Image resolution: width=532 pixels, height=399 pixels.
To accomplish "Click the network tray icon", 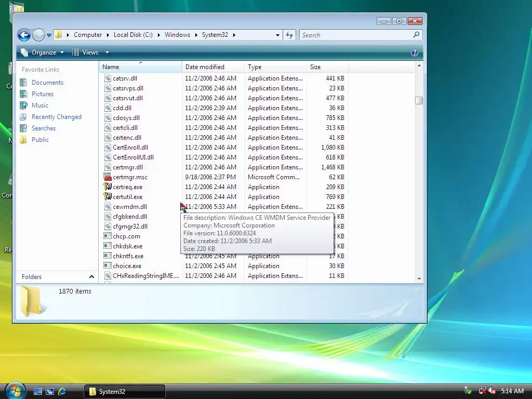I will [x=482, y=391].
